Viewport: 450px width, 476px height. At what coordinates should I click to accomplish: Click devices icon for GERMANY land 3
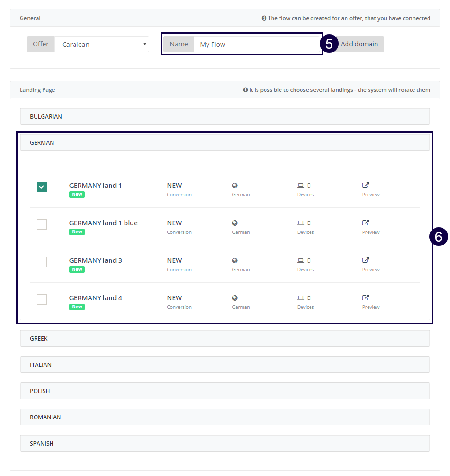[304, 260]
